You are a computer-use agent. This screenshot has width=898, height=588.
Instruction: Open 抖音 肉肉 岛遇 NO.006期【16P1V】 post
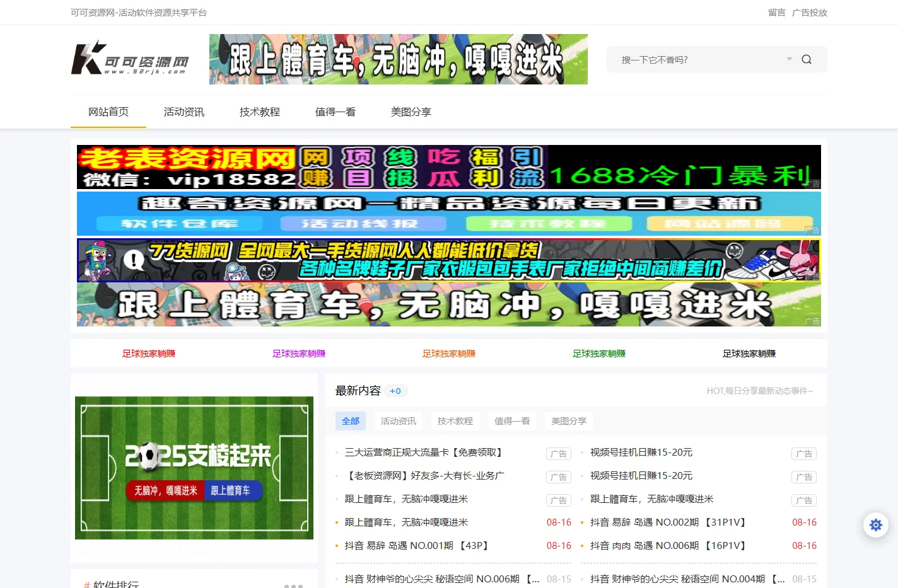pos(670,546)
